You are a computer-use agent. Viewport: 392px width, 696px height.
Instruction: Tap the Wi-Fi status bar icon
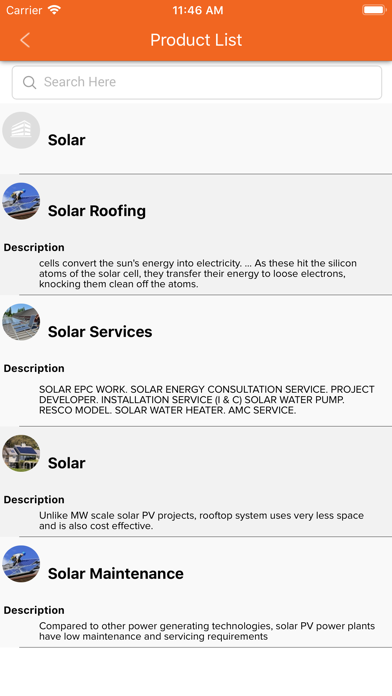54,10
